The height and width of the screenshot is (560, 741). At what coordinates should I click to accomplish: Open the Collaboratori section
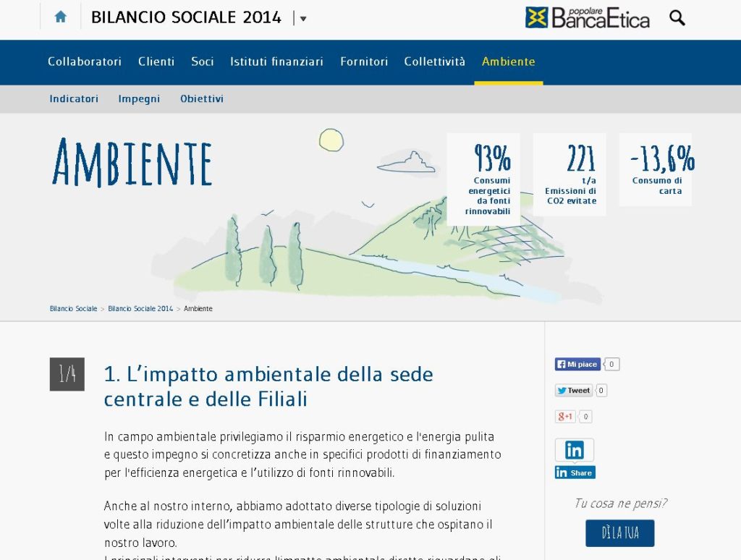tap(85, 61)
